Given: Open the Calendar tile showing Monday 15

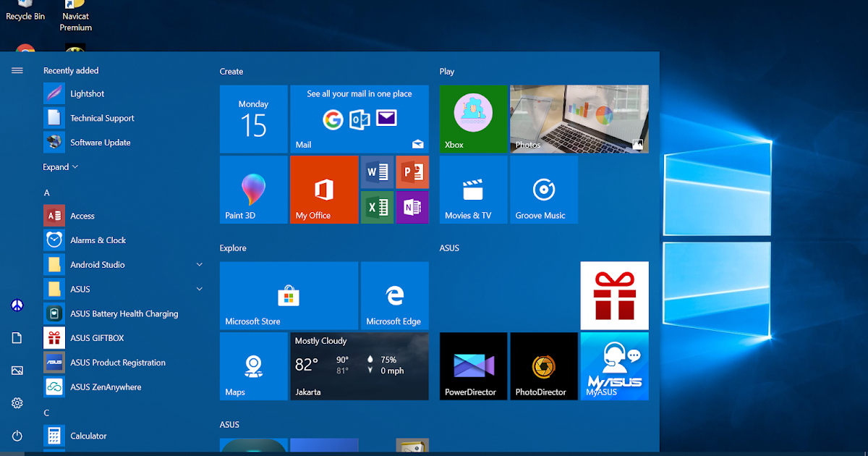Looking at the screenshot, I should 253,119.
